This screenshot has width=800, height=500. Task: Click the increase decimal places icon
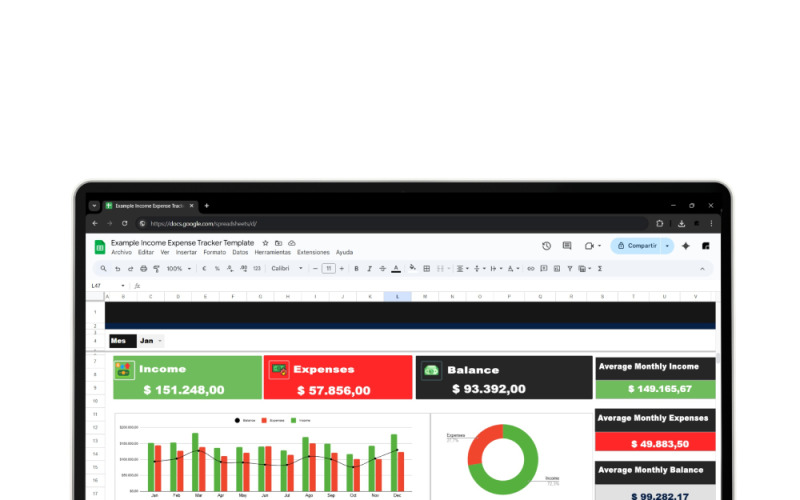[243, 268]
